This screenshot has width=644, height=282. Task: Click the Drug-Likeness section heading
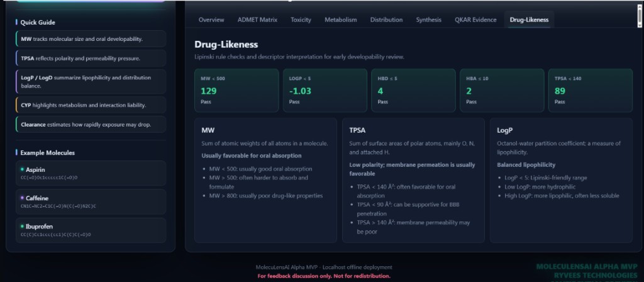pyautogui.click(x=226, y=45)
